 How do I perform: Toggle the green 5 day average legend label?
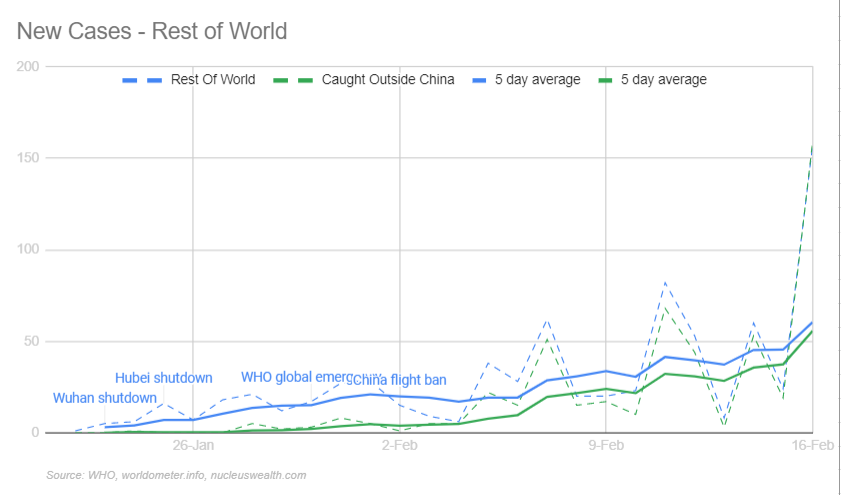[x=663, y=80]
